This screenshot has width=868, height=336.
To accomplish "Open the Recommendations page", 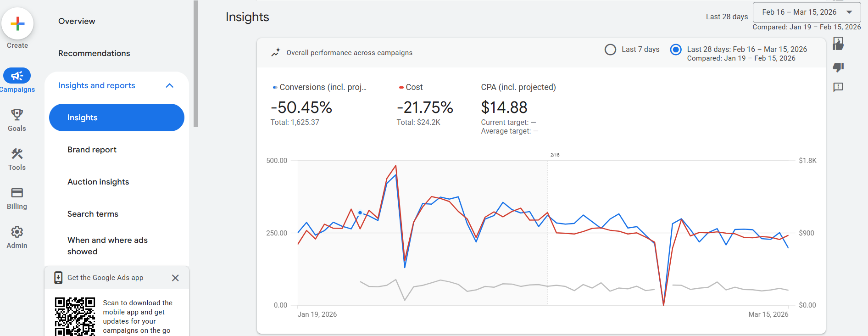I will click(x=94, y=53).
